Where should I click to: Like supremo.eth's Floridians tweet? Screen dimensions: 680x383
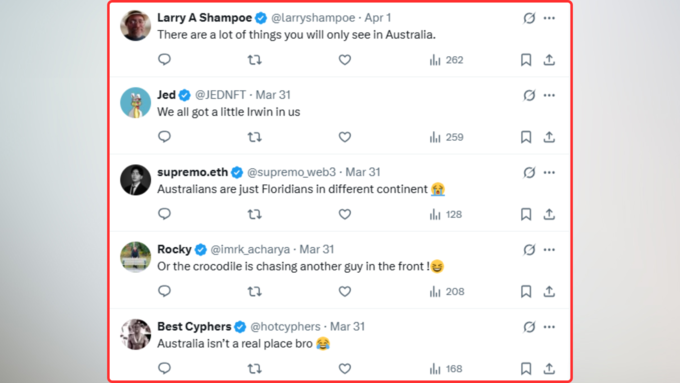click(x=345, y=214)
